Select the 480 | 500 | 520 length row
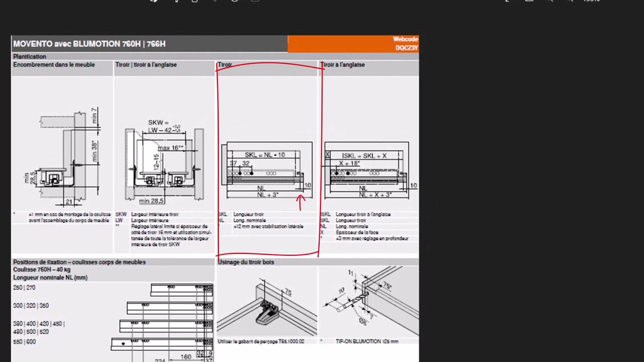The width and height of the screenshot is (644, 362). (31, 332)
